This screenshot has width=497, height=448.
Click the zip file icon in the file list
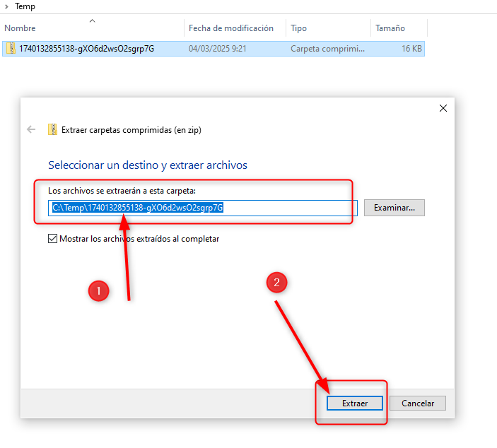tap(11, 49)
